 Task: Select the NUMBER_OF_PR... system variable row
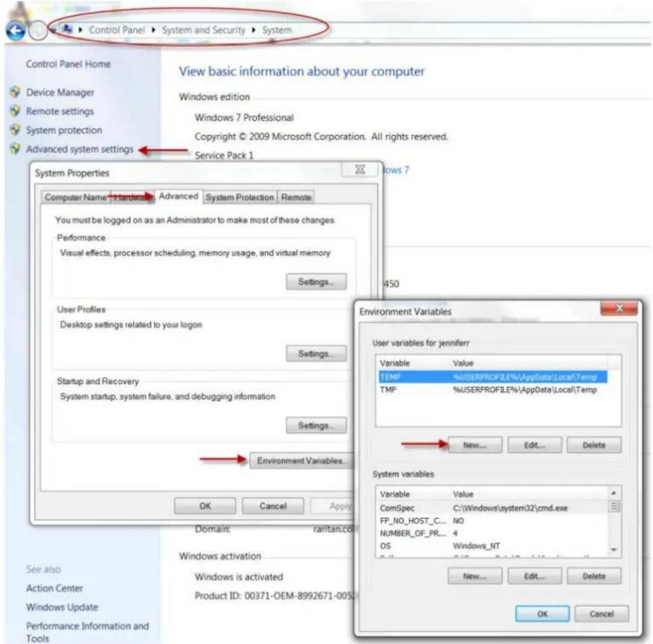coord(493,533)
